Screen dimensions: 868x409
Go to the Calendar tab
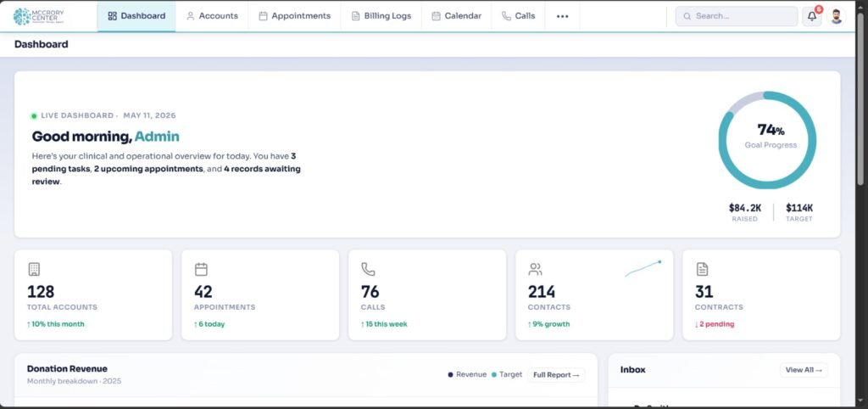[x=457, y=16]
